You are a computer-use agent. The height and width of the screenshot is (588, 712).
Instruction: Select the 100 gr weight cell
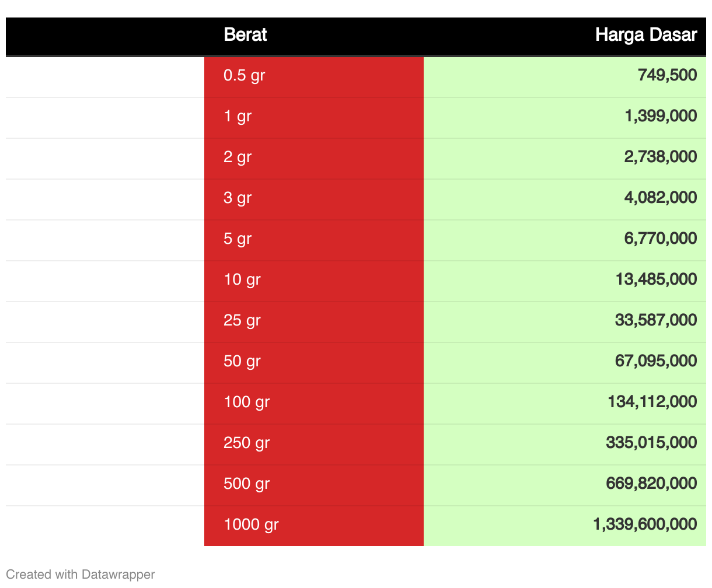314,404
